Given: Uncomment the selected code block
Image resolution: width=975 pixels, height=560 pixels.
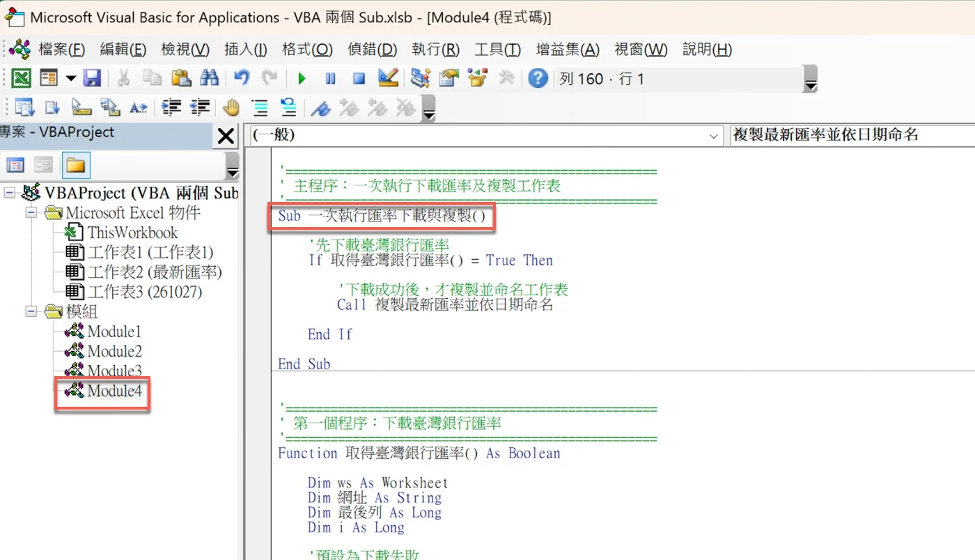Looking at the screenshot, I should 289,107.
